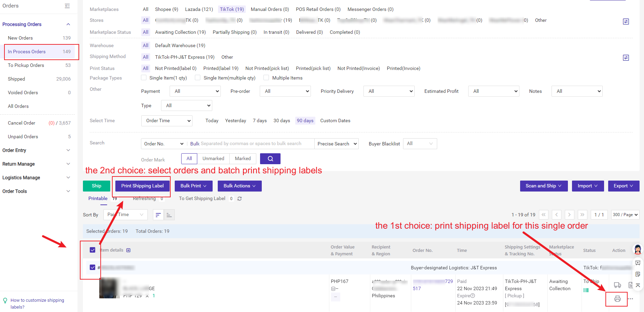This screenshot has height=312, width=644.
Task: Open the customer support avatar chat
Action: (x=638, y=250)
